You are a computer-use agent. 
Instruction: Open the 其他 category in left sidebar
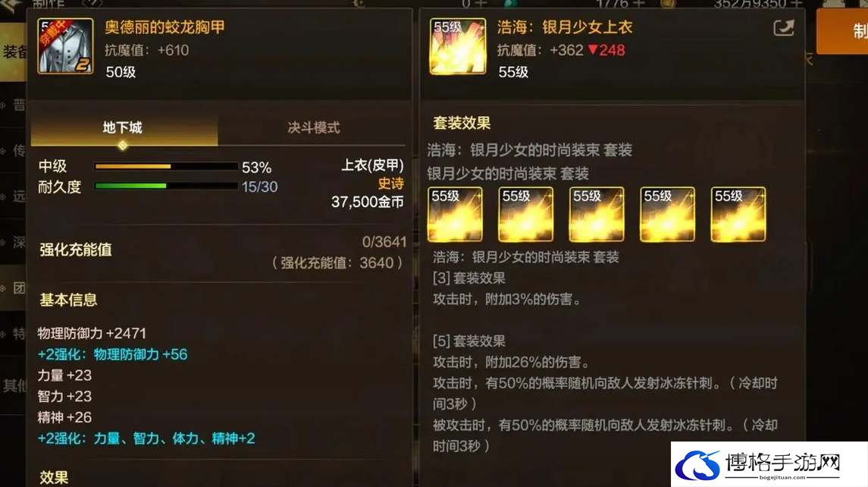[14, 385]
